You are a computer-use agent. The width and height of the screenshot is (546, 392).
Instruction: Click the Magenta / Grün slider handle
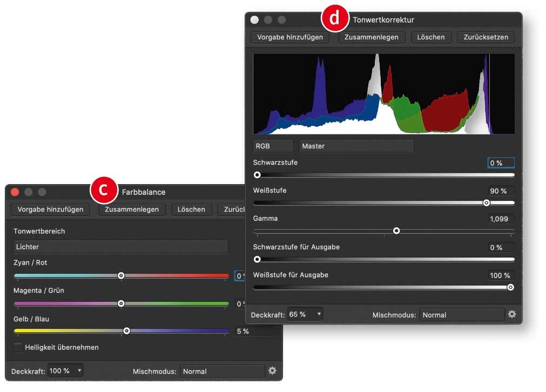tap(121, 303)
